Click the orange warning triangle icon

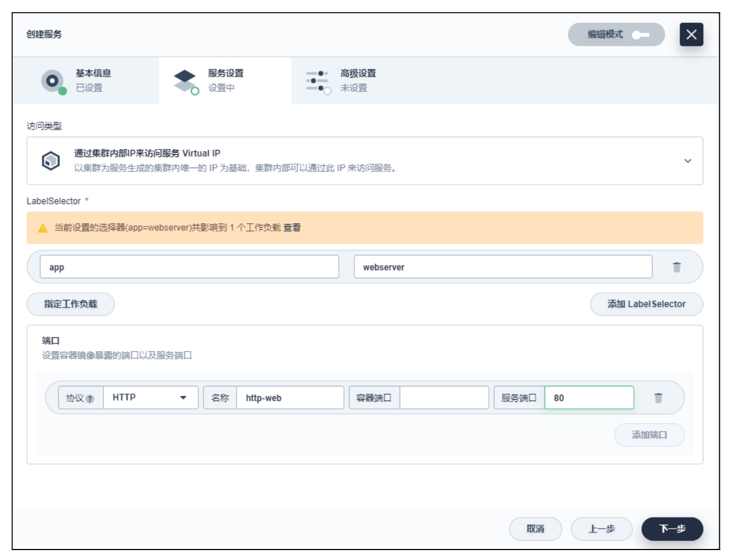coord(42,228)
